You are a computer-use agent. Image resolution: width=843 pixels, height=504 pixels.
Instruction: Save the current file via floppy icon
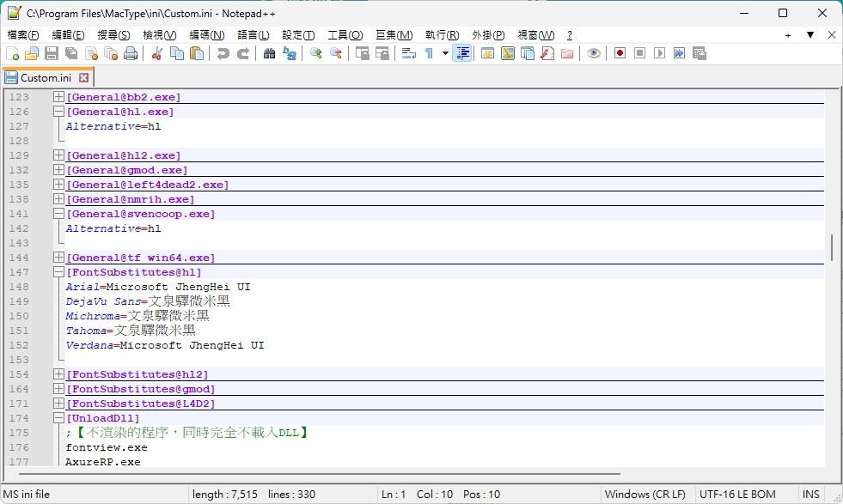(x=52, y=53)
